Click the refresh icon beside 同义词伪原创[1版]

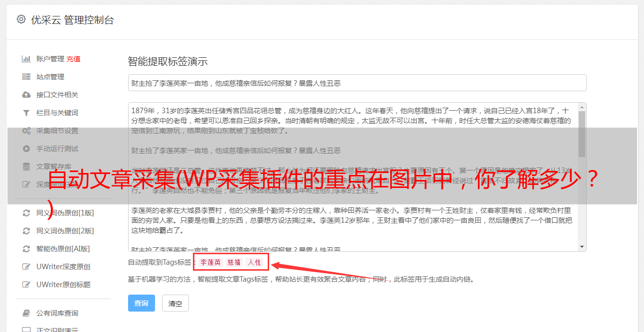26,213
